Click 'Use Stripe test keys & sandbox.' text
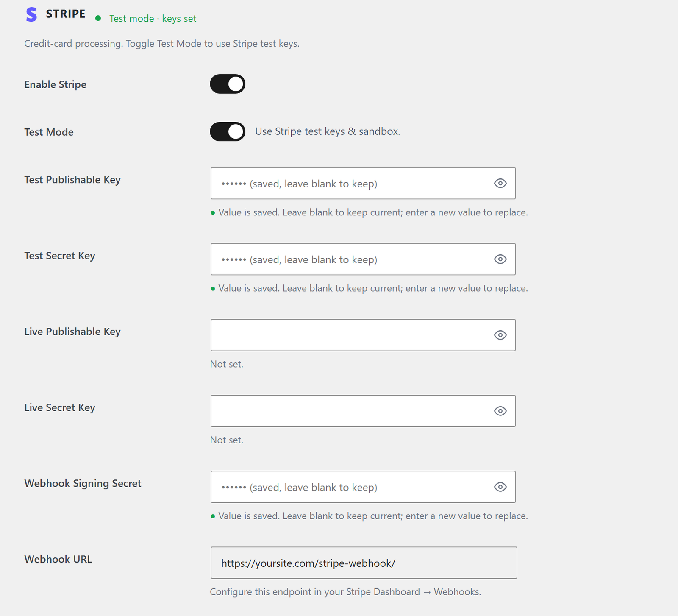The width and height of the screenshot is (678, 616). [x=328, y=131]
